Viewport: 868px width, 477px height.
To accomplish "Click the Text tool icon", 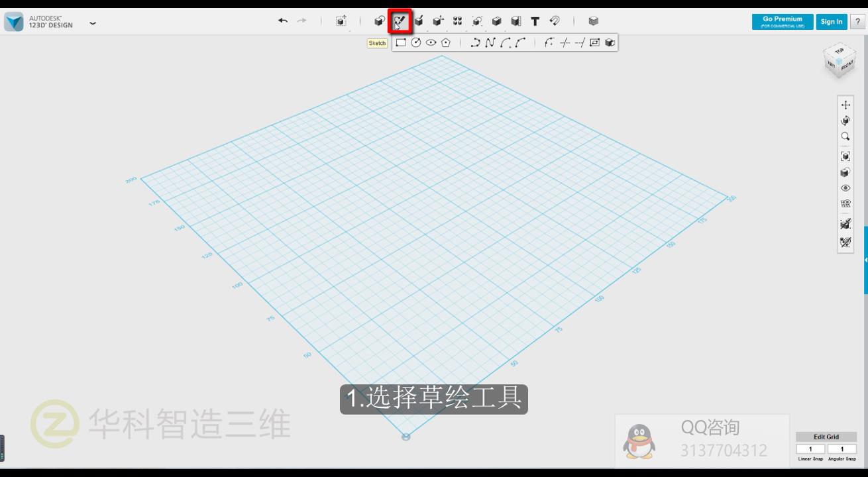I will pyautogui.click(x=535, y=21).
